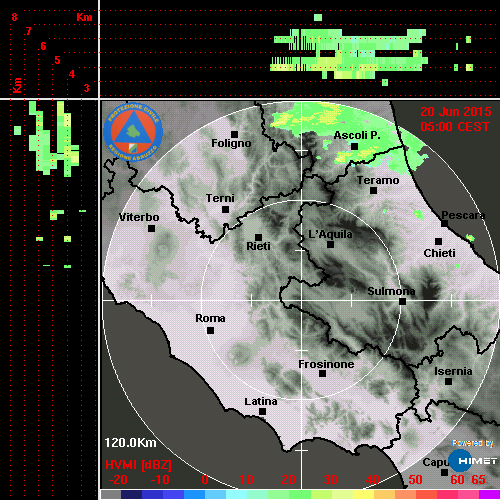This screenshot has height=500, width=500.
Task: Click the 40 dBZ scale value
Action: pos(373,480)
